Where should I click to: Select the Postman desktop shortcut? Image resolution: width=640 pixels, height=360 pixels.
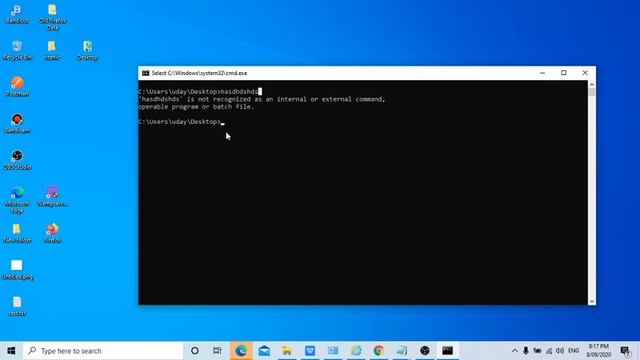[17, 87]
